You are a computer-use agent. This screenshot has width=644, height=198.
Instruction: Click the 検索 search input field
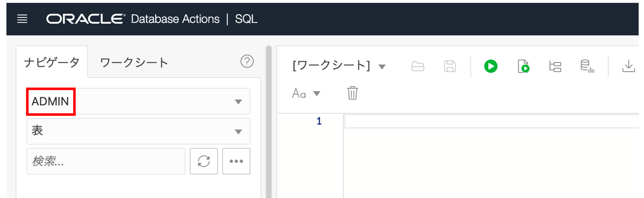tap(106, 161)
